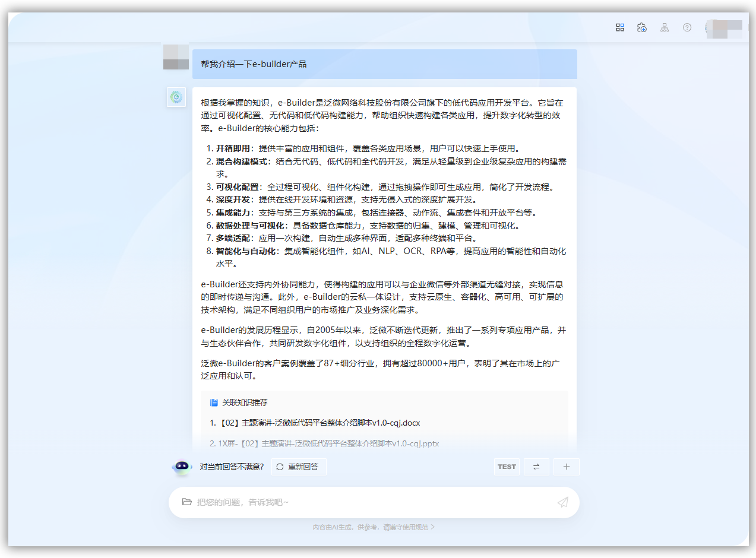Click the bold term 数据处理与可视化
This screenshot has height=558, width=756.
[249, 226]
